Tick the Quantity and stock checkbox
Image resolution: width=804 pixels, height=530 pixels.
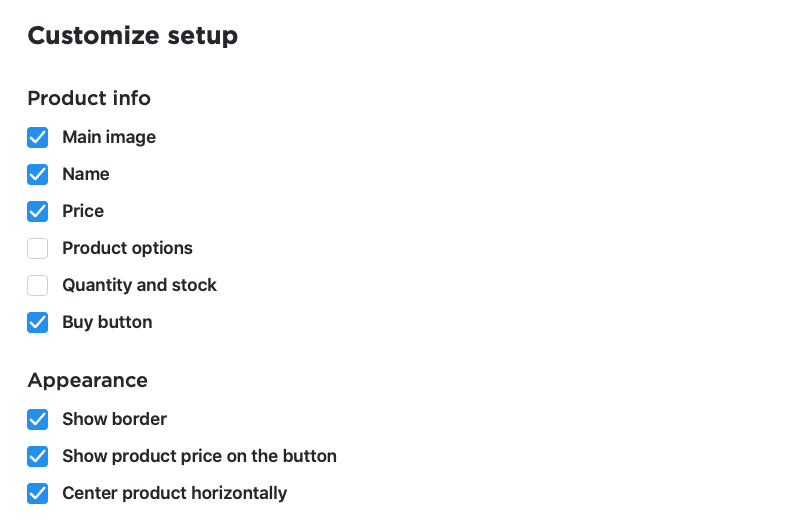coord(38,285)
